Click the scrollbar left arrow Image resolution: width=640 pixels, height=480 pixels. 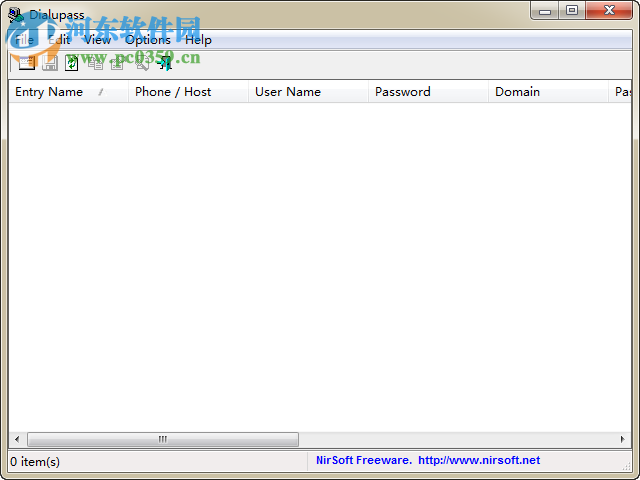coord(17,439)
